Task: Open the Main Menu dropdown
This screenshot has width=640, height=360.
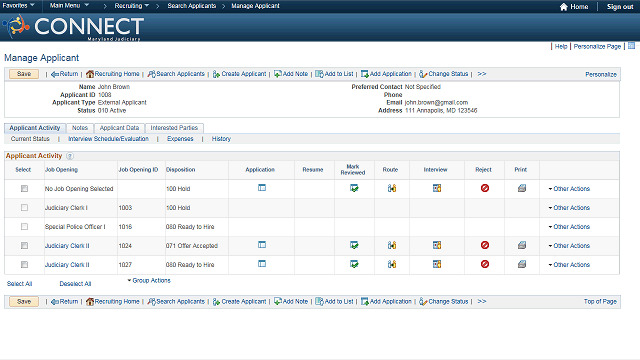Action: (69, 5)
